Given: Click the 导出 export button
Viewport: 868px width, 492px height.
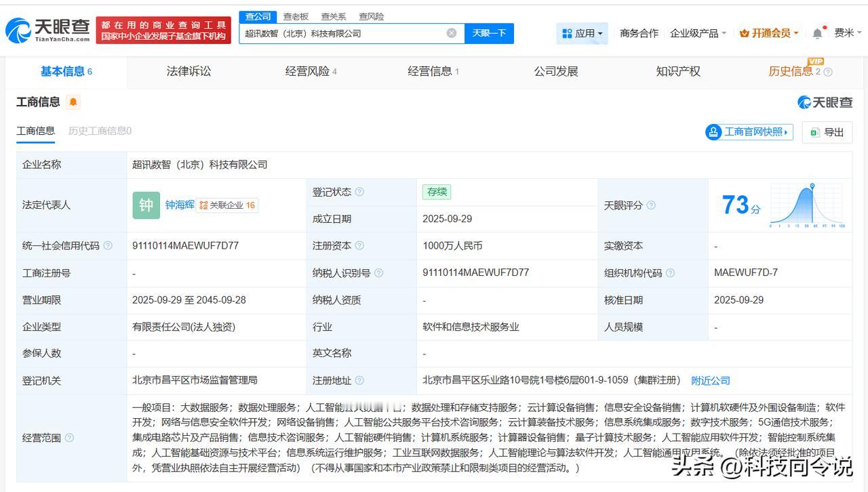Looking at the screenshot, I should click(x=827, y=132).
